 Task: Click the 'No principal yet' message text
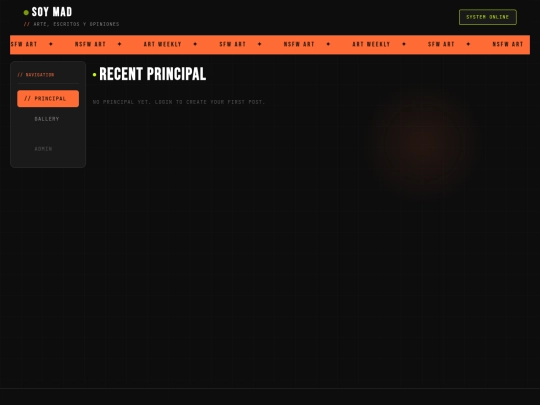point(179,102)
